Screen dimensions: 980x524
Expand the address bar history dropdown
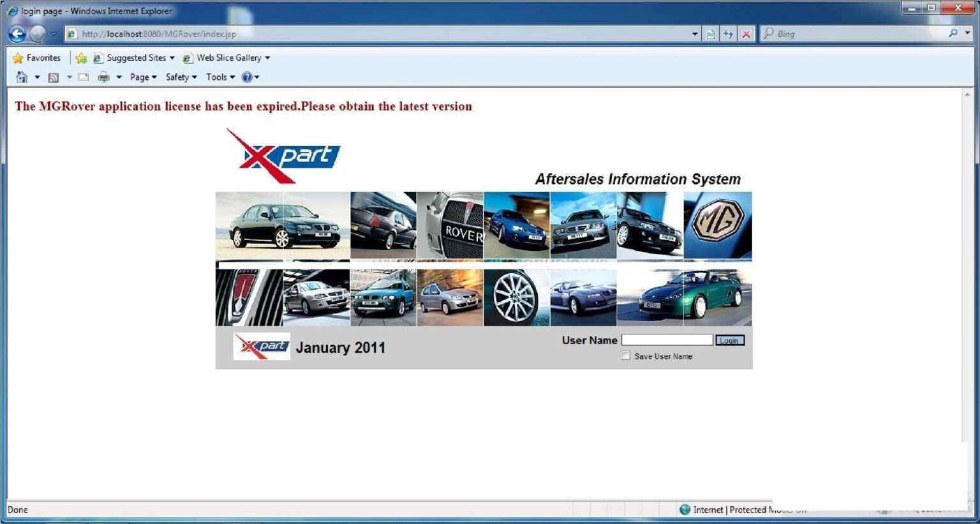tap(695, 34)
